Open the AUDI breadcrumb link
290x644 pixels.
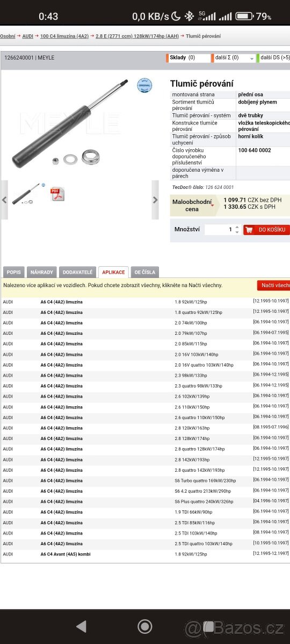pos(27,36)
